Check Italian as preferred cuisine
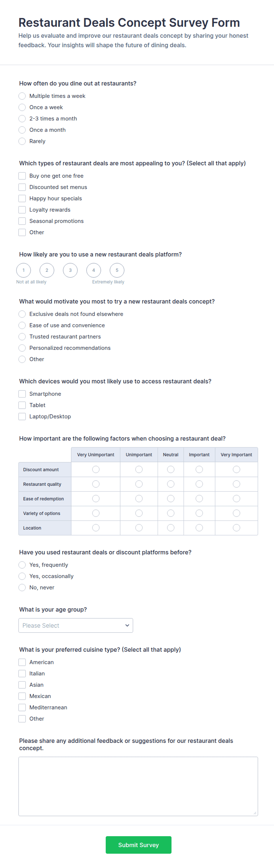 click(x=22, y=674)
